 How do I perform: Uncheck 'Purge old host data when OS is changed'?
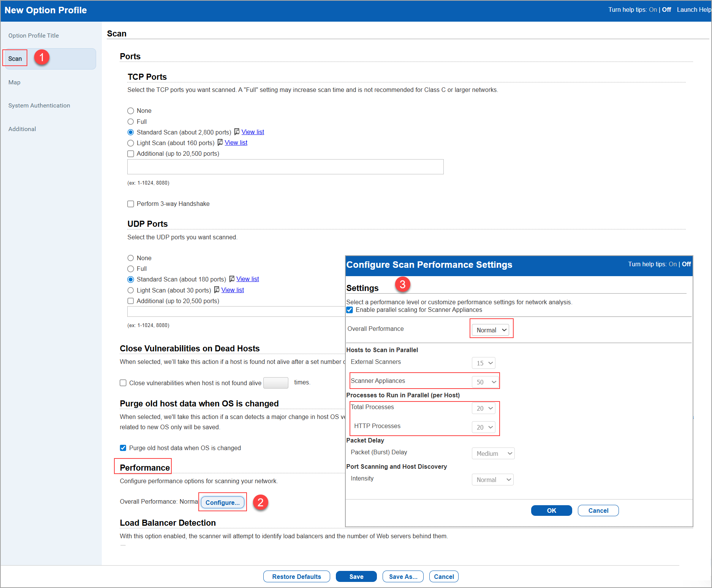(123, 448)
